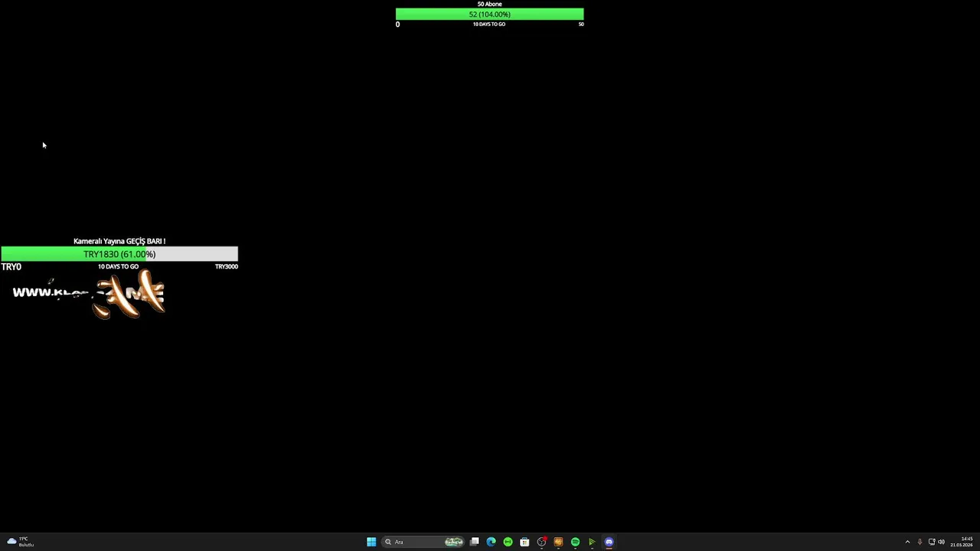The image size is (980, 551).
Task: Click the "50 Abone" goal title
Action: [489, 4]
